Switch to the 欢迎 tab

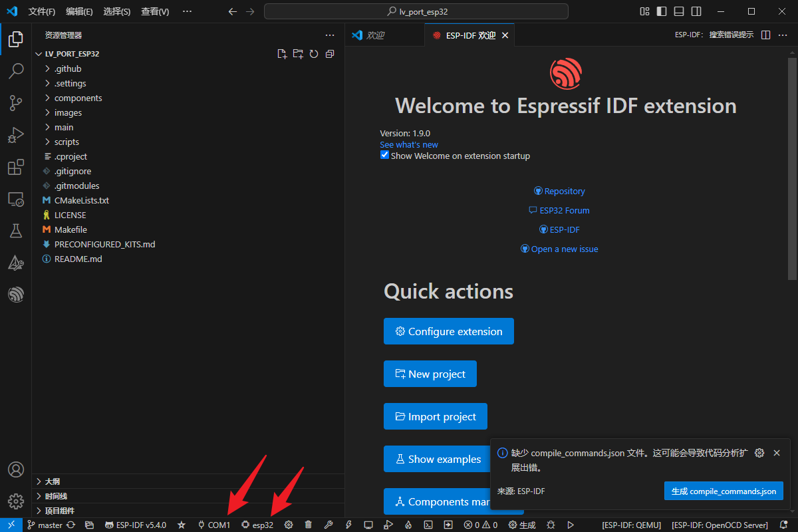point(384,35)
